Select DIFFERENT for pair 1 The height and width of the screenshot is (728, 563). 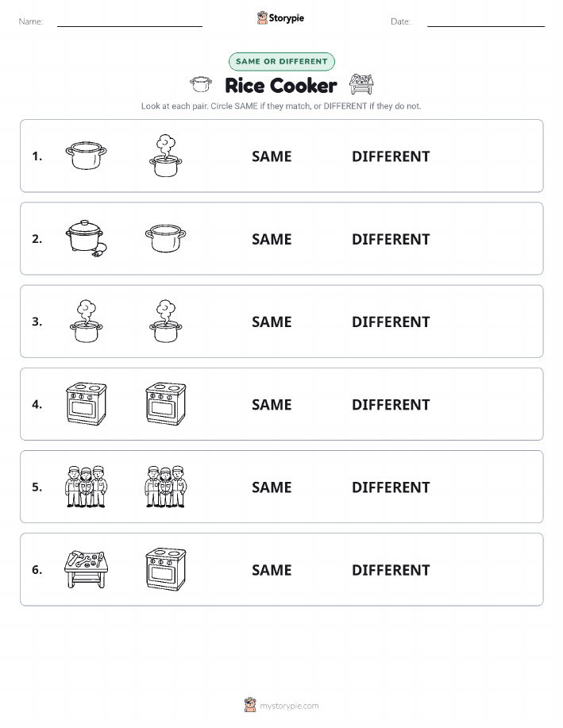click(x=391, y=156)
